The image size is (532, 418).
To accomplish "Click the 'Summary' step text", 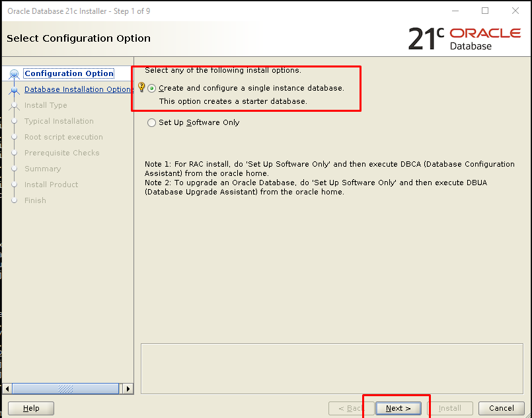I will pos(43,169).
